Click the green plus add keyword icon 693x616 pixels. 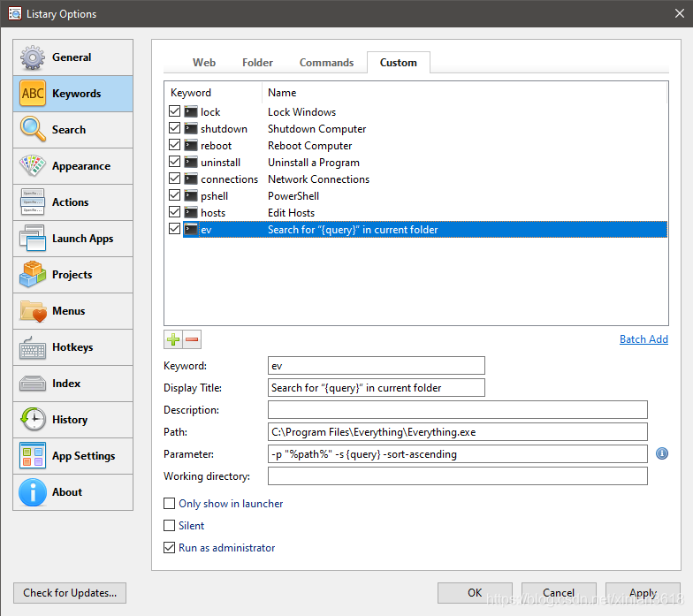pos(173,339)
